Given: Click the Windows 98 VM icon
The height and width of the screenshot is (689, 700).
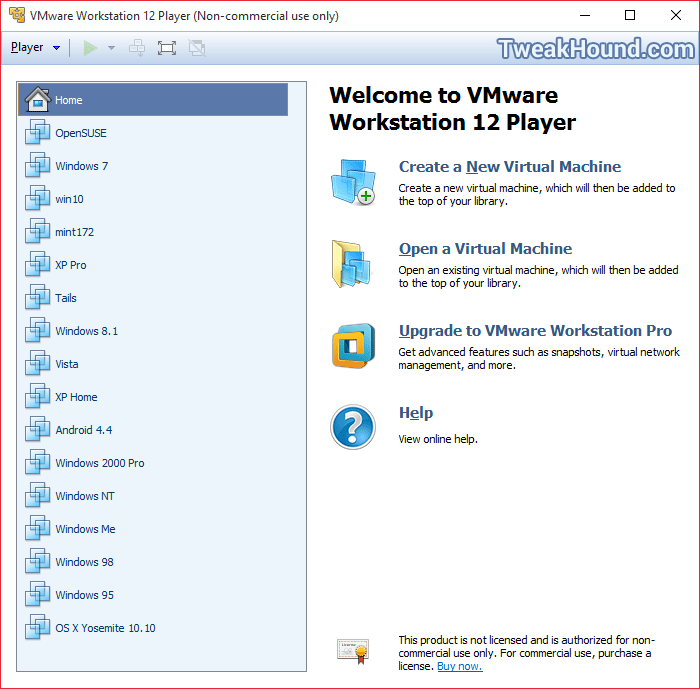Looking at the screenshot, I should [x=38, y=562].
